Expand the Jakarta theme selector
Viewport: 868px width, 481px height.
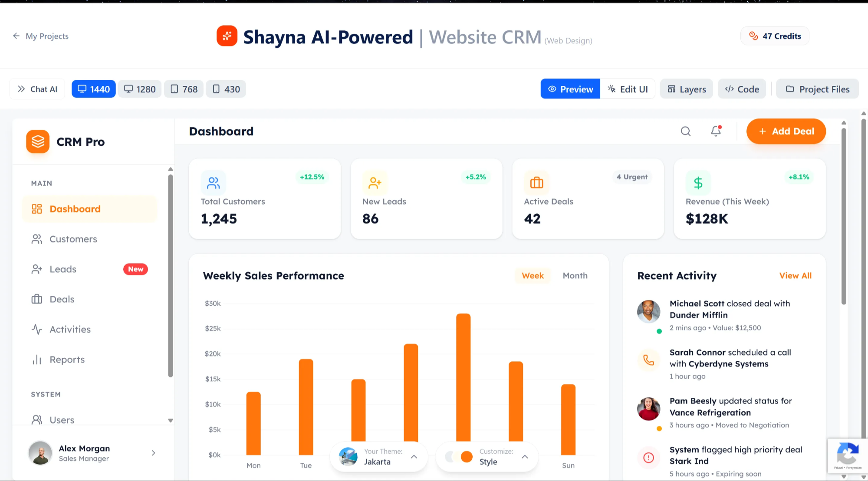coord(414,457)
